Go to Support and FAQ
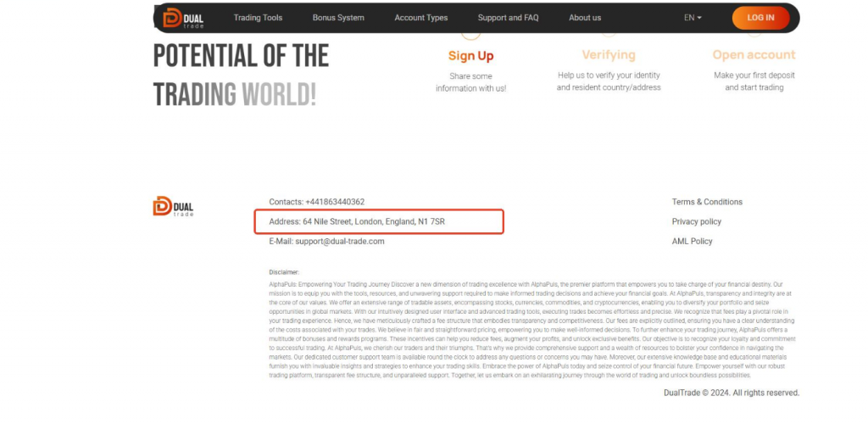 509,18
